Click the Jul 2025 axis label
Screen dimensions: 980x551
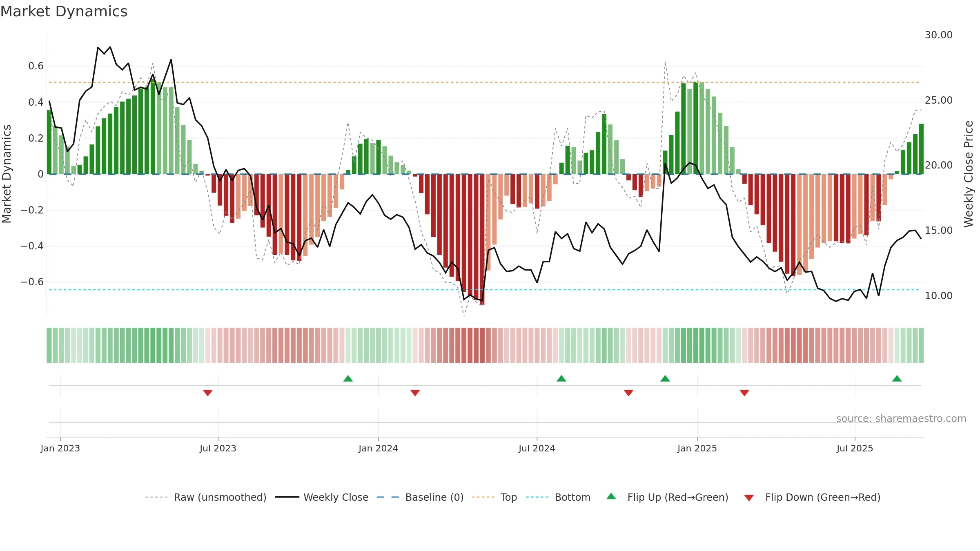pos(855,448)
